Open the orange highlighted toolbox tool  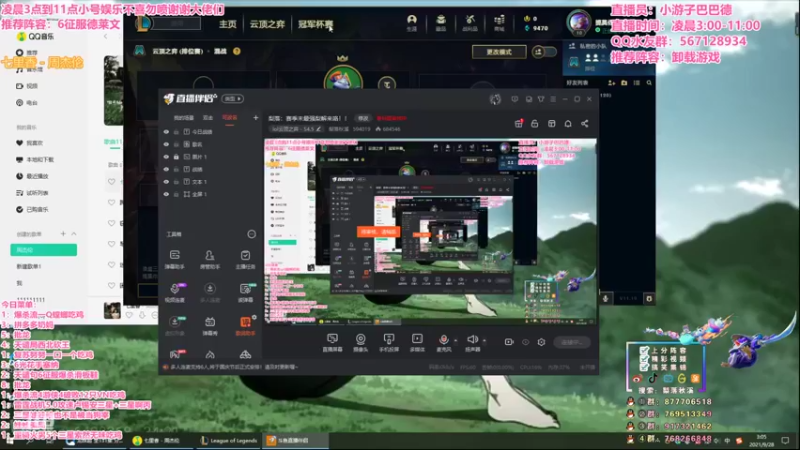245,326
